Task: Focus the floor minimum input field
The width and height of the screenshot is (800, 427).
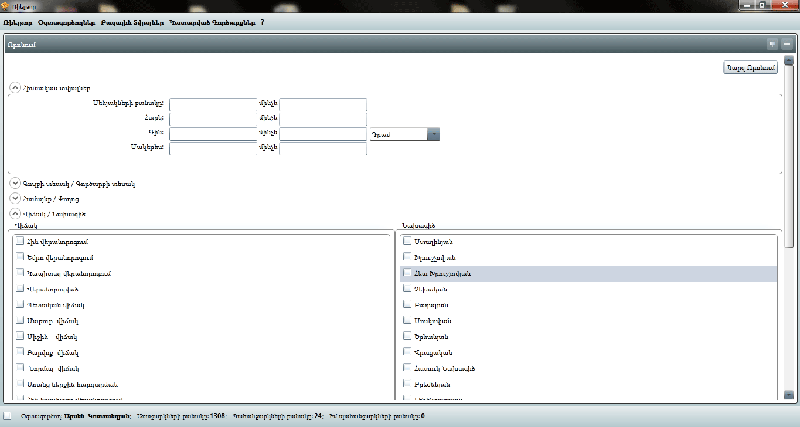Action: coord(213,119)
